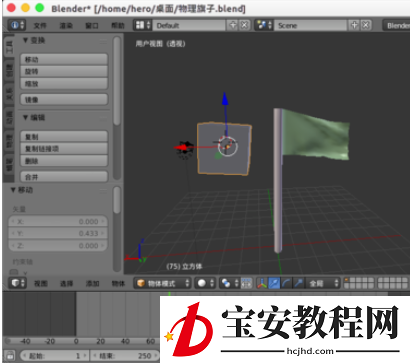
Task: Open the Default screen layout field
Action: (x=189, y=25)
